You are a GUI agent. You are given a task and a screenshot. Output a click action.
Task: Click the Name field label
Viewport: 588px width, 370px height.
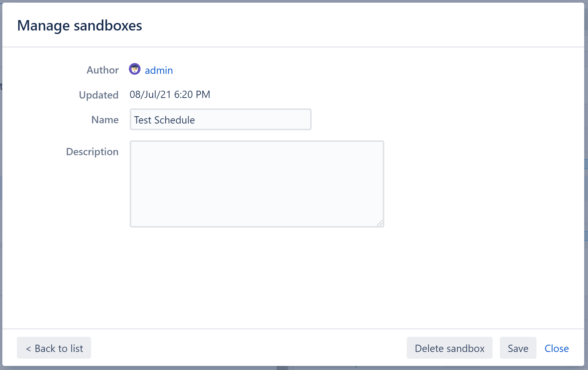coord(105,119)
